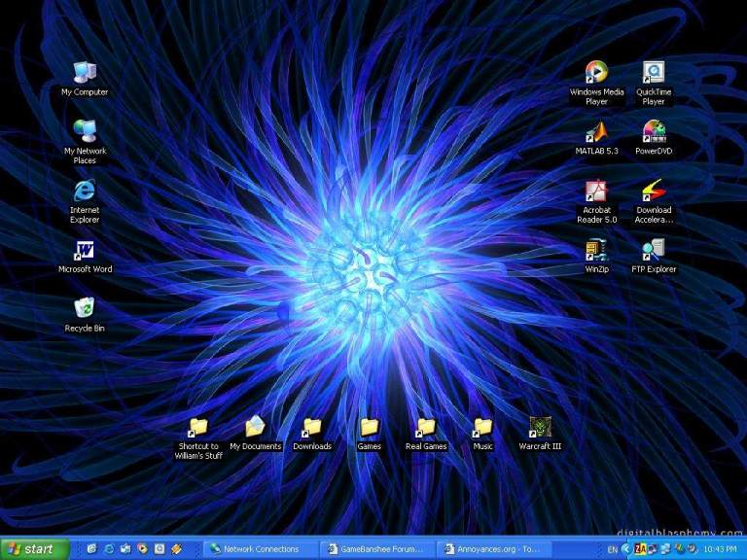This screenshot has height=560, width=747.
Task: Click the 10:43 PM taskbar clock
Action: pyautogui.click(x=721, y=549)
